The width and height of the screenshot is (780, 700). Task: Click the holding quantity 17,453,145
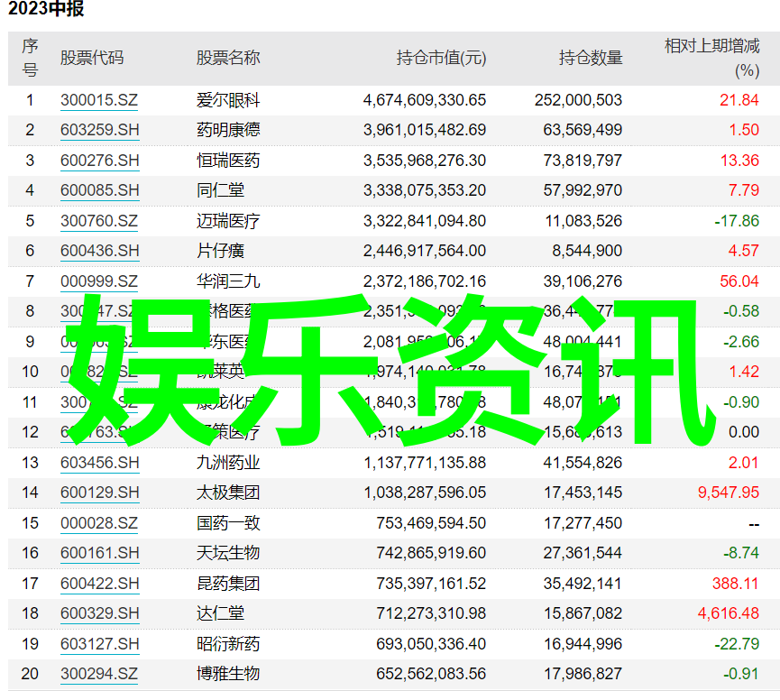[583, 493]
